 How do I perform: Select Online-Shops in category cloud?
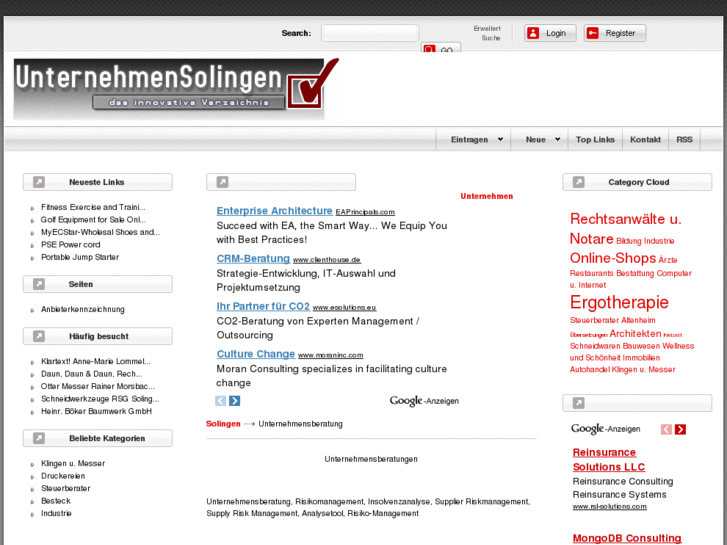click(x=612, y=258)
